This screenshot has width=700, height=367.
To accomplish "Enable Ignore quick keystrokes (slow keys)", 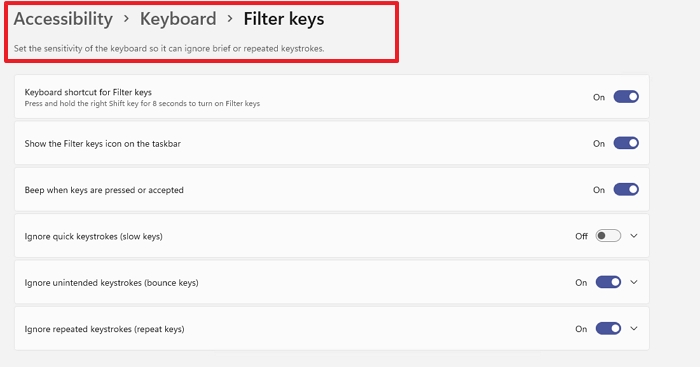I will coord(608,236).
